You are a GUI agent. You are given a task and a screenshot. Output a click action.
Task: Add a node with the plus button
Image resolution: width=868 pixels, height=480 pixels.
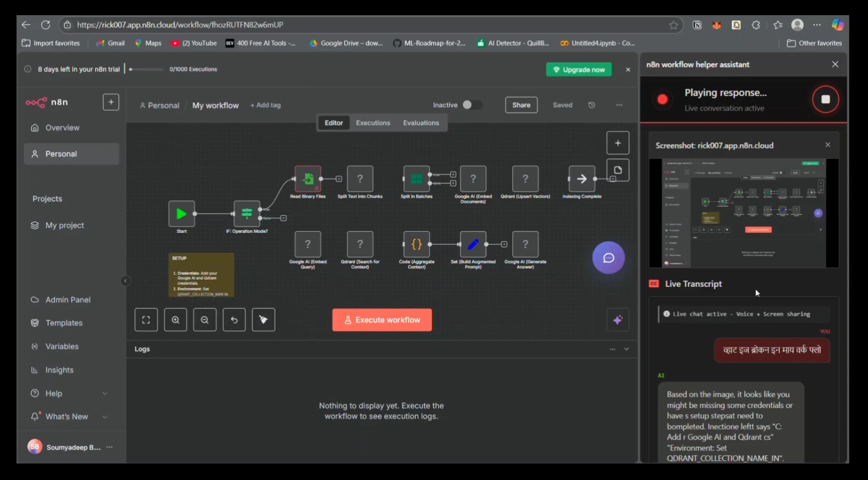(x=618, y=143)
